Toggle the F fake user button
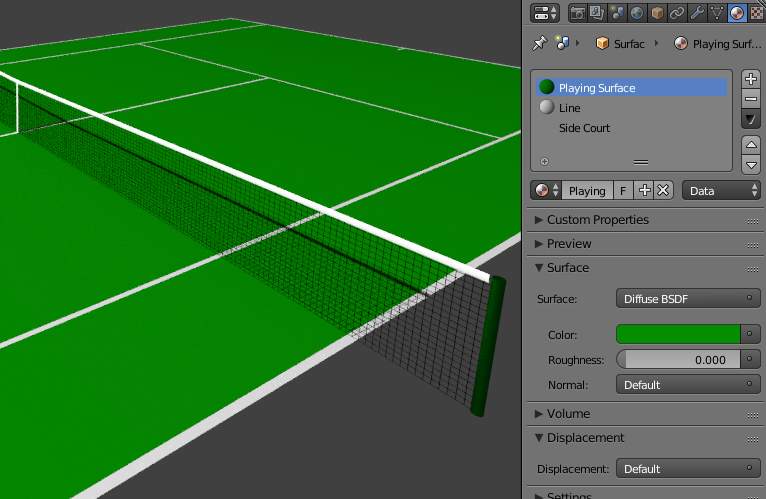The image size is (766, 499). point(623,191)
